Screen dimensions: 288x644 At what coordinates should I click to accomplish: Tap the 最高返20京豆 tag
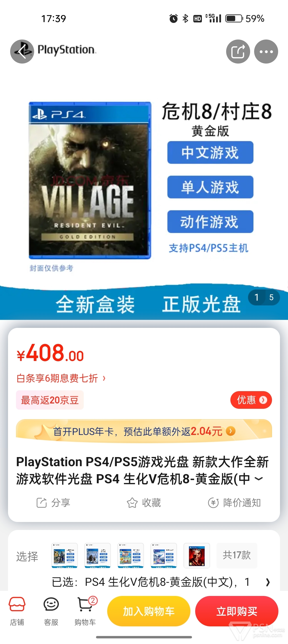click(50, 400)
